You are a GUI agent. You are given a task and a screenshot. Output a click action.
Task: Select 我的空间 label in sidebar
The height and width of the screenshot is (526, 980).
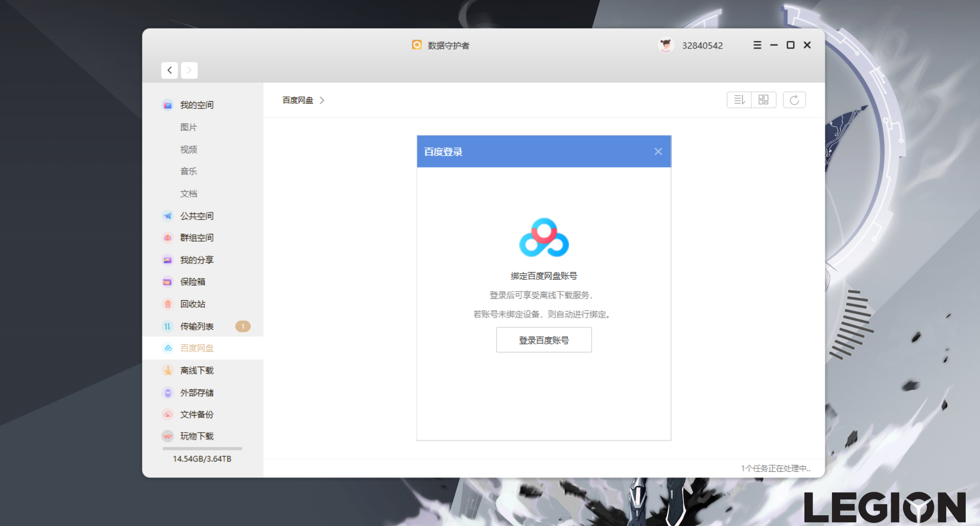tap(197, 105)
